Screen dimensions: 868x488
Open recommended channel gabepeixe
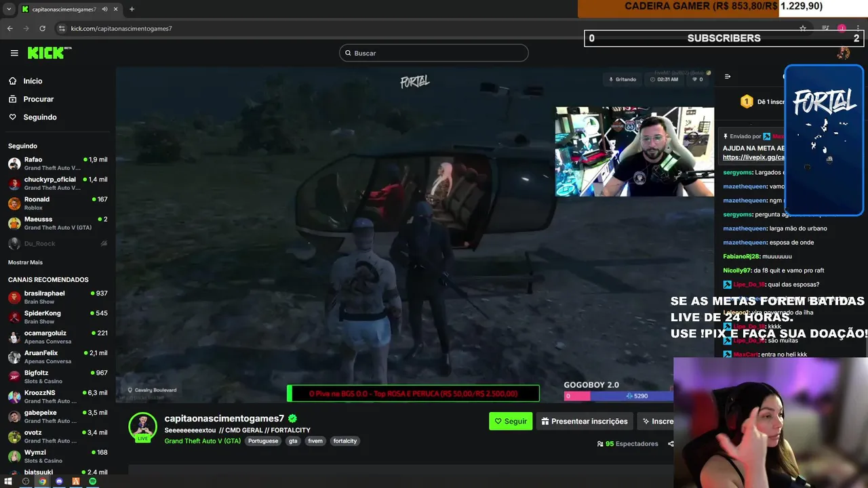tap(58, 416)
